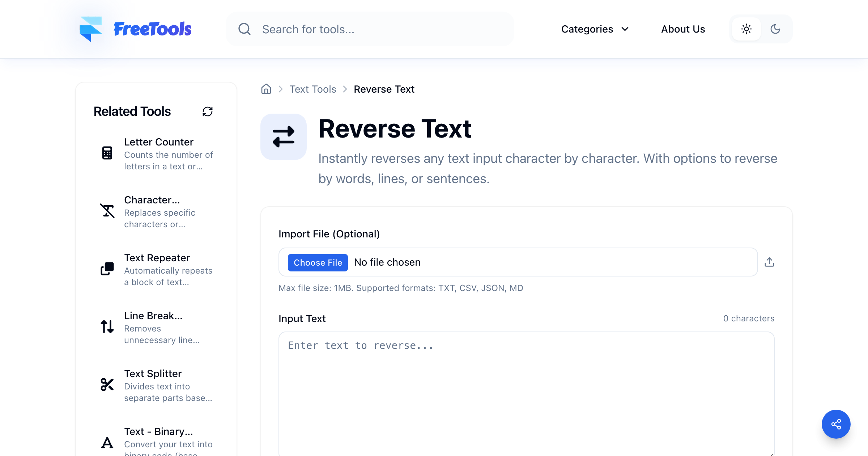The image size is (868, 456).
Task: Click the Reverse Text page heading
Action: point(395,129)
